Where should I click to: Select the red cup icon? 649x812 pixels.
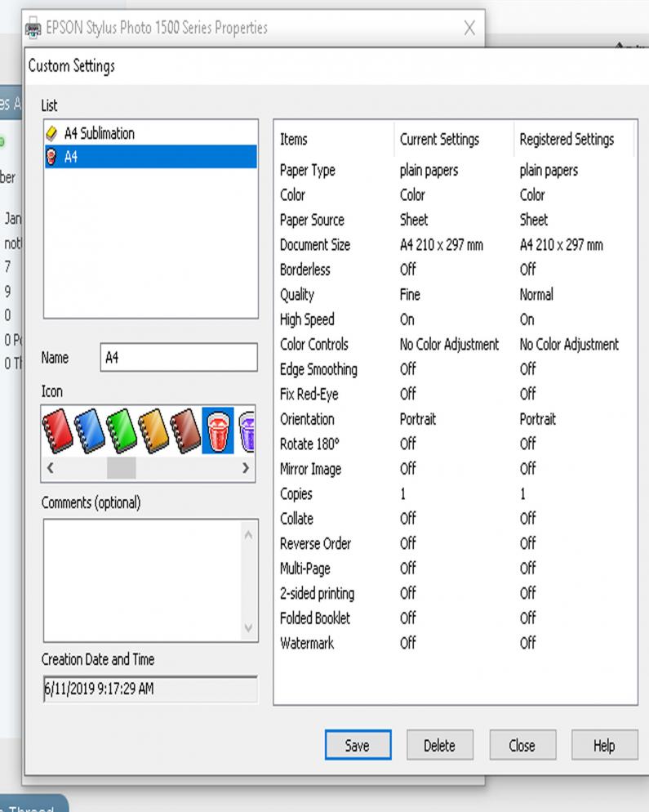pyautogui.click(x=217, y=431)
